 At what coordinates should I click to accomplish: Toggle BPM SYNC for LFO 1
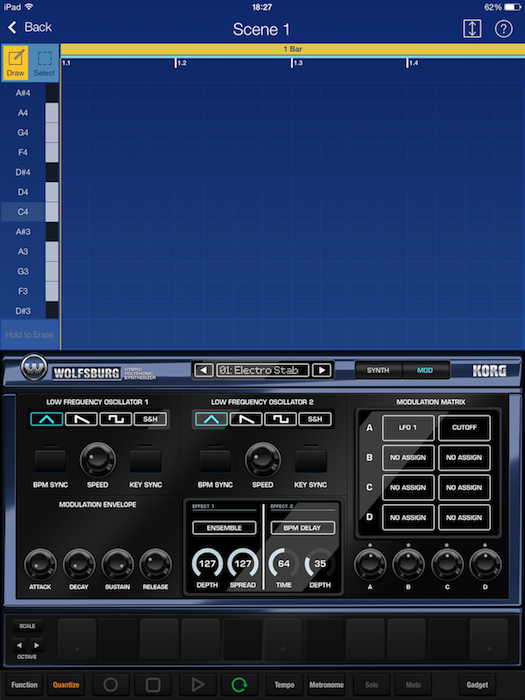click(50, 461)
